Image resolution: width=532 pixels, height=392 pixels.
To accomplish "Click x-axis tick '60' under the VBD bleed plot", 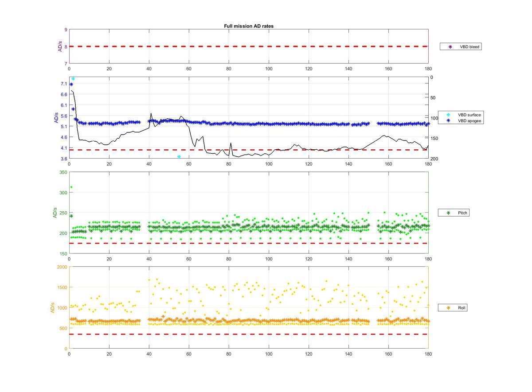I will (189, 69).
